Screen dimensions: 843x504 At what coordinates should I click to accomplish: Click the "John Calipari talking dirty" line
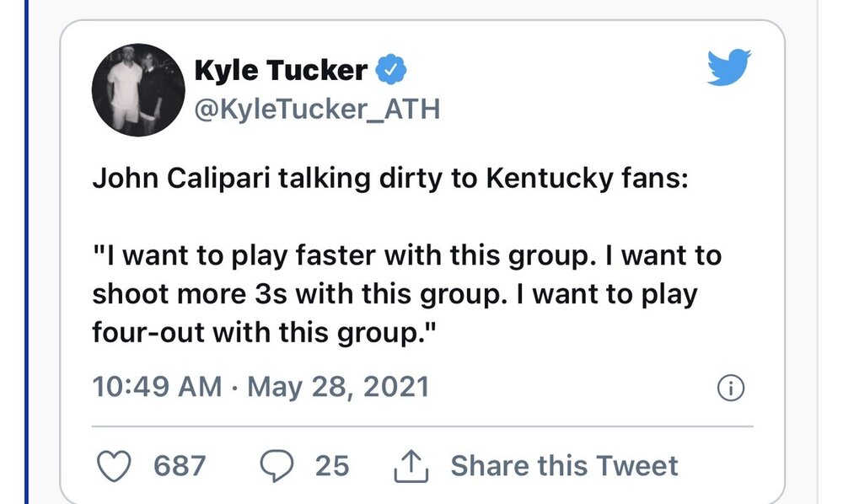pos(390,179)
